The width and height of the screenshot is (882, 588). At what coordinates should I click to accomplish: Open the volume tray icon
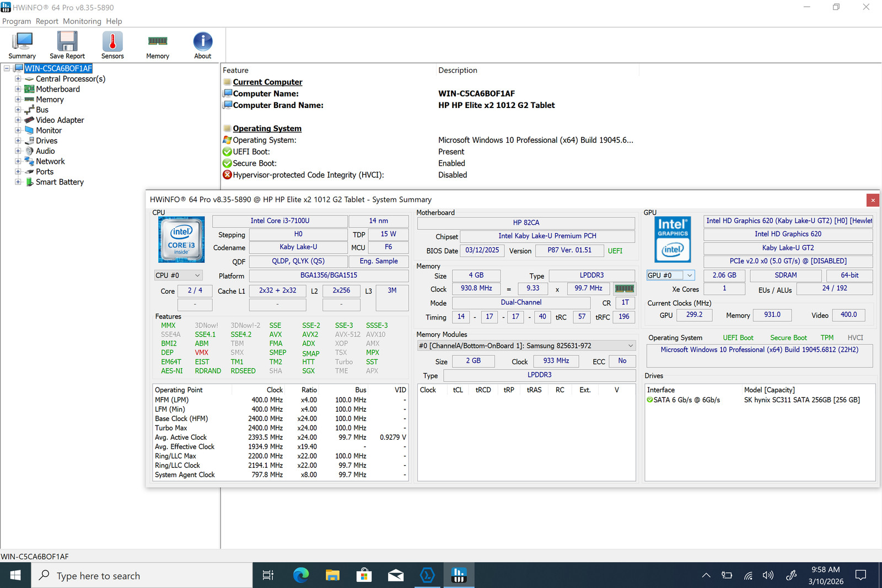tap(768, 575)
